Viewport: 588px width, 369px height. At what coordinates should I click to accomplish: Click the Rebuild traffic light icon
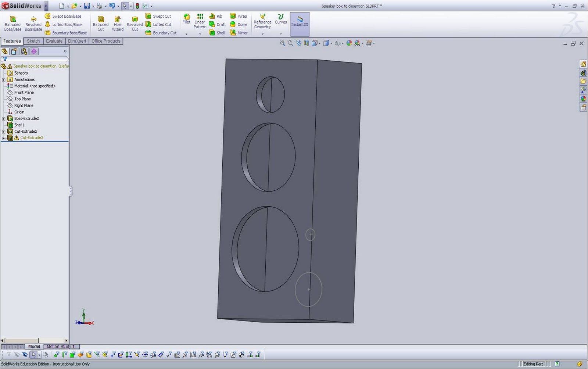(137, 6)
